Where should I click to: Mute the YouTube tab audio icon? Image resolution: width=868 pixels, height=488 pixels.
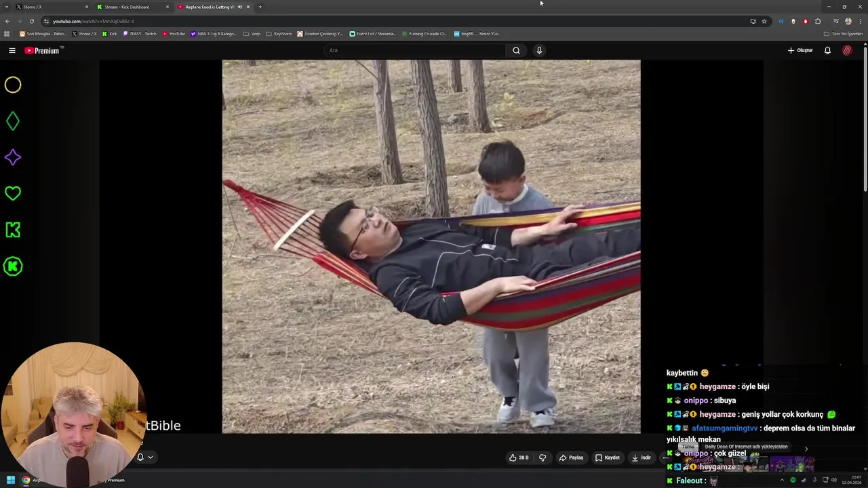pos(239,7)
